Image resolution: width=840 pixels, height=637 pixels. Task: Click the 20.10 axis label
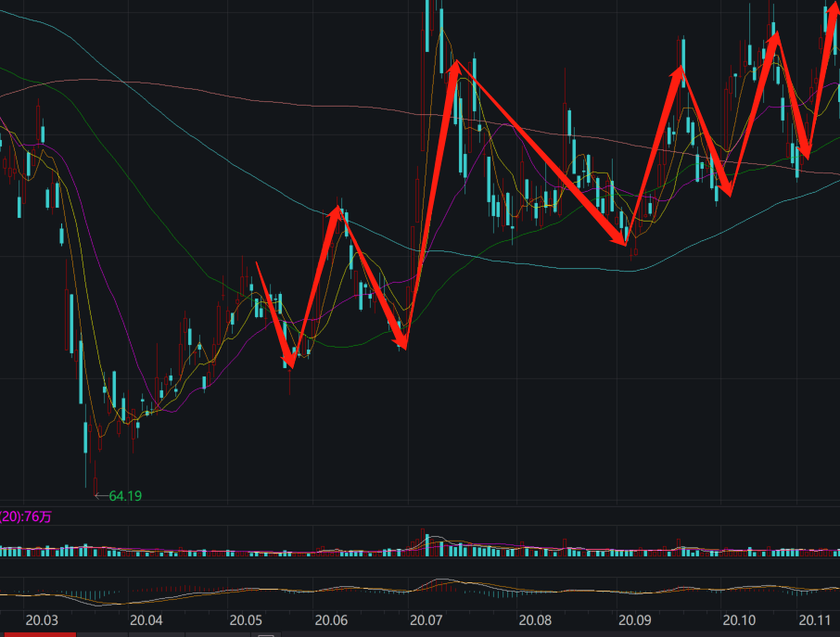click(739, 620)
